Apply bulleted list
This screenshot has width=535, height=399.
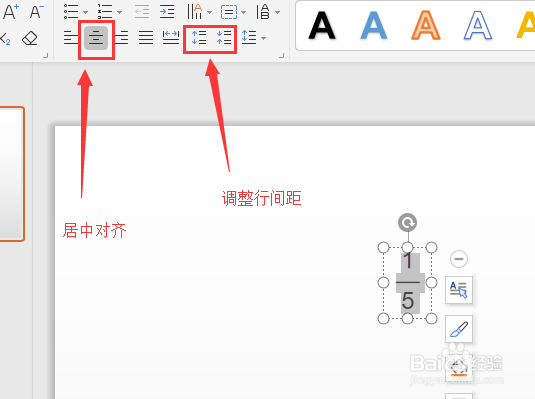[x=71, y=12]
